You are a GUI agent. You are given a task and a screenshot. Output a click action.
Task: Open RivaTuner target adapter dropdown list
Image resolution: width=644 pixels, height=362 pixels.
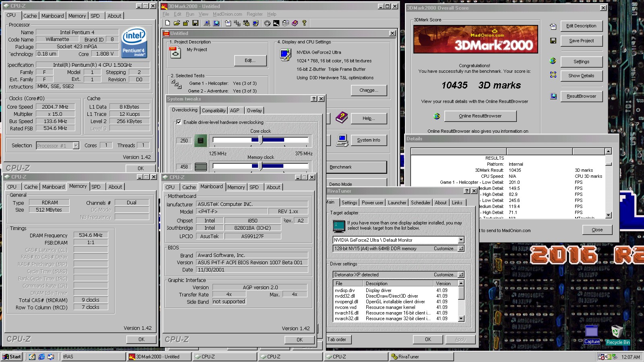(x=461, y=240)
